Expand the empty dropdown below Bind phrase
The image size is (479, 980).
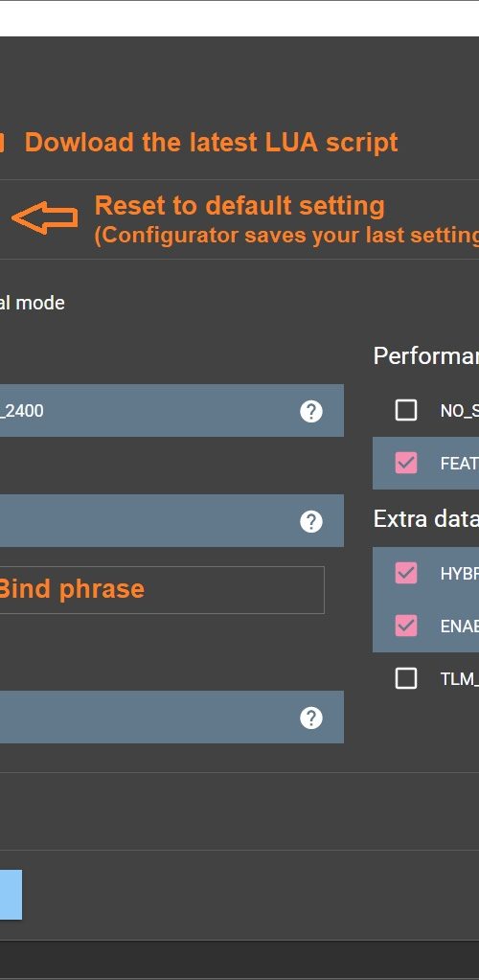point(172,718)
